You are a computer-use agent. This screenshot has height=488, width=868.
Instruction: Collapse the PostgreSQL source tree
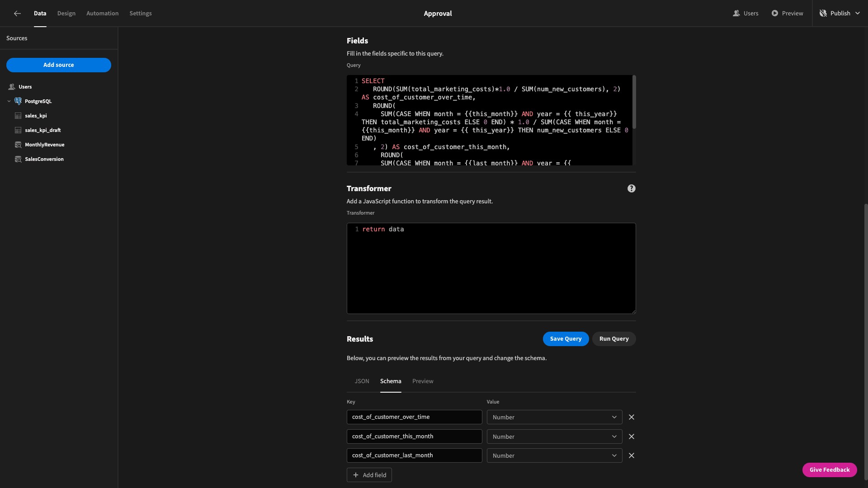(x=9, y=101)
